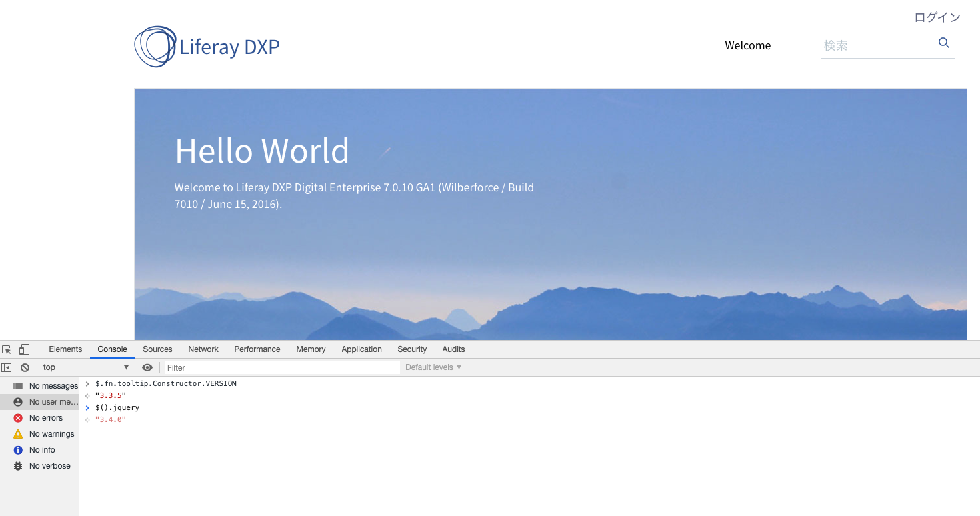This screenshot has height=516, width=980.
Task: Focus the console Filter field
Action: click(282, 367)
